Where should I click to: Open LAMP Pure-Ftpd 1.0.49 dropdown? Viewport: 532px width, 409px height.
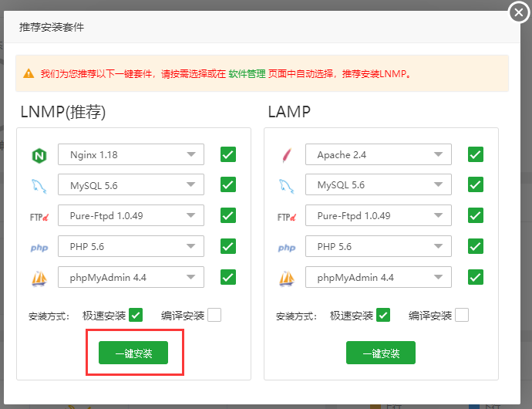(379, 215)
